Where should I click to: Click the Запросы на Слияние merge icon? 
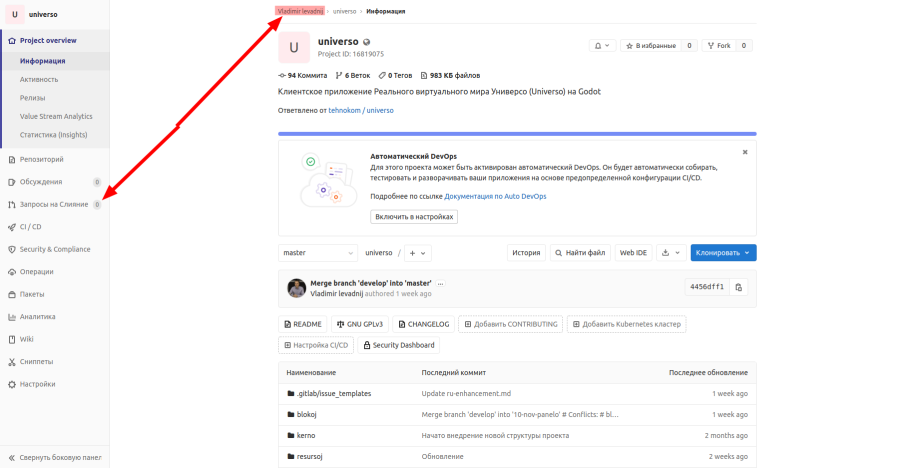(x=12, y=205)
